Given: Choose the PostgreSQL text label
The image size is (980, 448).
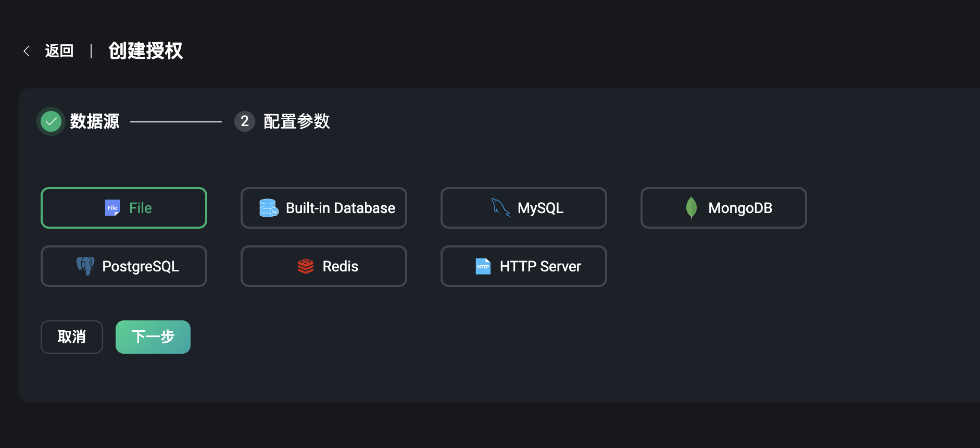Looking at the screenshot, I should coord(141,266).
